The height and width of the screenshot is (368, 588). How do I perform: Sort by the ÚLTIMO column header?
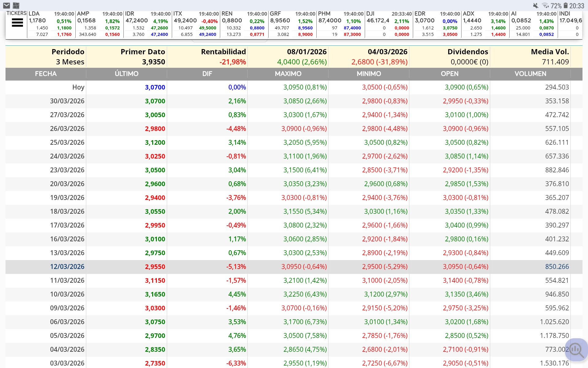(x=126, y=74)
